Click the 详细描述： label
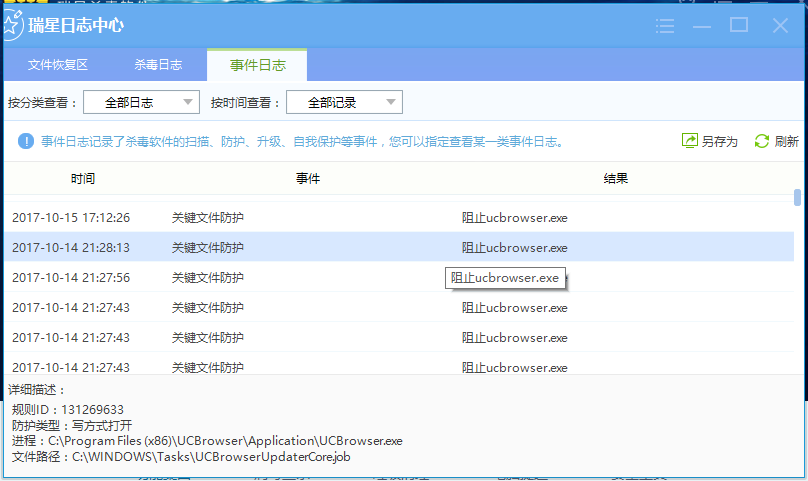The image size is (808, 481). (x=37, y=390)
